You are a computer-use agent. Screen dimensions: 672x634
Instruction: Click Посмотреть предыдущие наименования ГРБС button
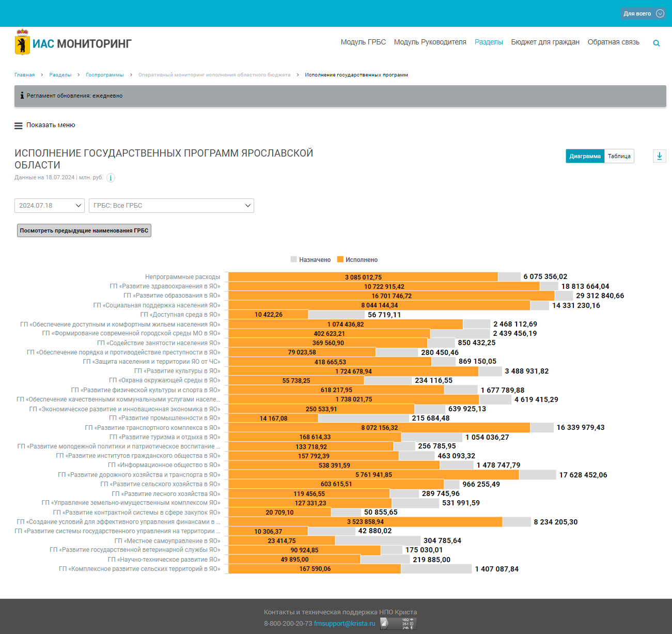(84, 230)
